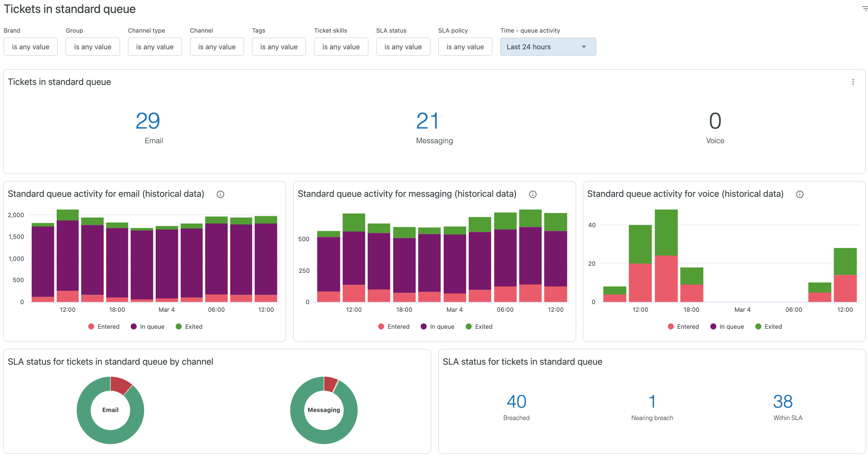Click the 29 Email ticket count
The image size is (868, 457).
click(148, 121)
